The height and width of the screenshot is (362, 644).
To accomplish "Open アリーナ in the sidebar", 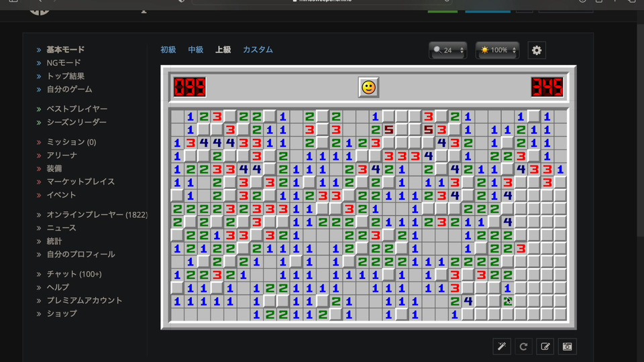I will pyautogui.click(x=62, y=155).
